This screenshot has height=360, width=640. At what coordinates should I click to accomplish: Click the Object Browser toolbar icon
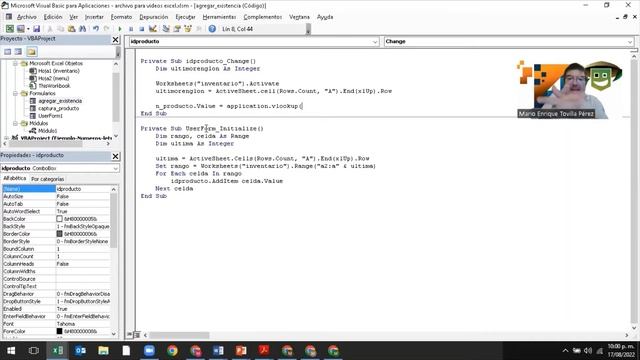tap(188, 29)
